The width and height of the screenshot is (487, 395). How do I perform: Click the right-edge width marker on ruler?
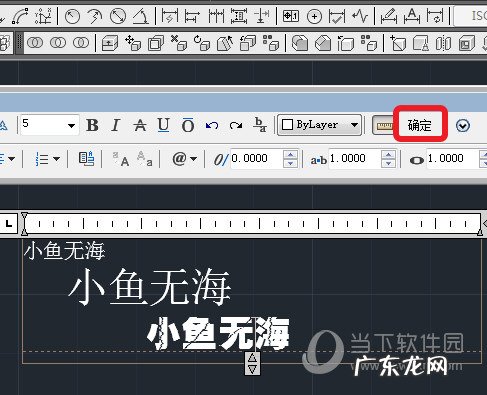point(480,232)
